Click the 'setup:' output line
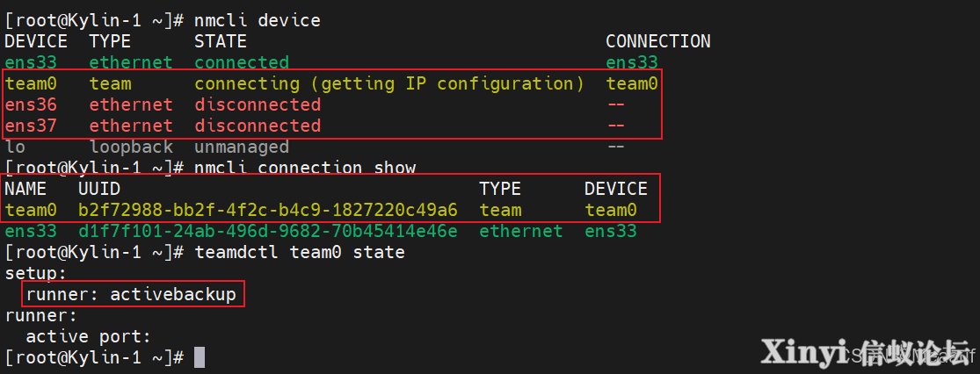The image size is (980, 374). (36, 273)
